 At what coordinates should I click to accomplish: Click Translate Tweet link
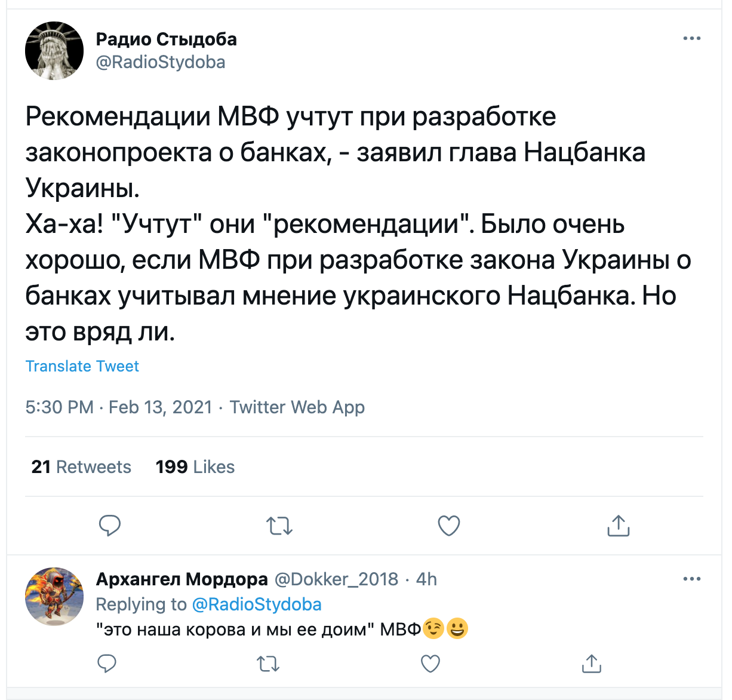click(x=82, y=366)
